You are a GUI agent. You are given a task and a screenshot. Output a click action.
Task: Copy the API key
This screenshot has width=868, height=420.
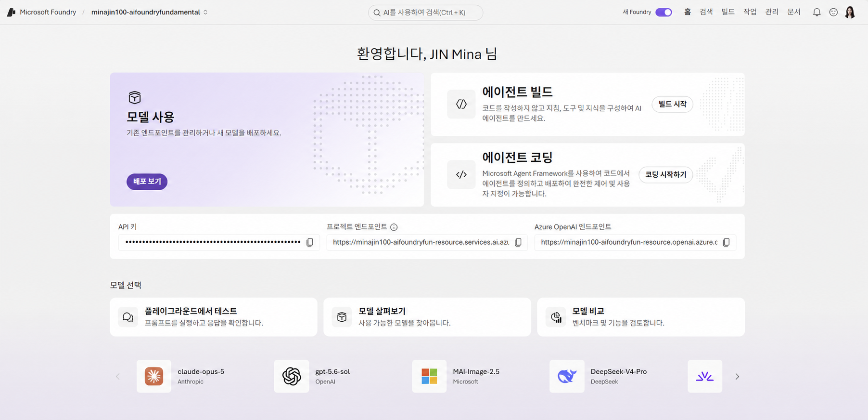[x=310, y=242]
